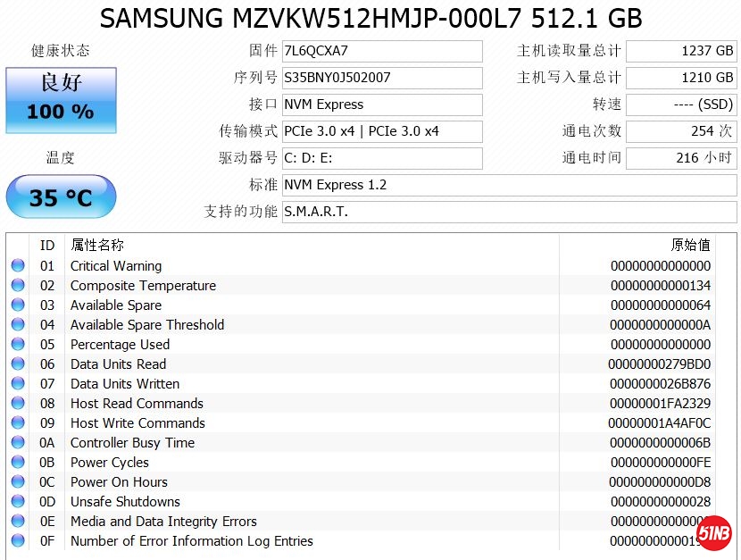Click the transfer mode field showing PCIe 3.0 x4
The height and width of the screenshot is (560, 741).
click(x=382, y=131)
